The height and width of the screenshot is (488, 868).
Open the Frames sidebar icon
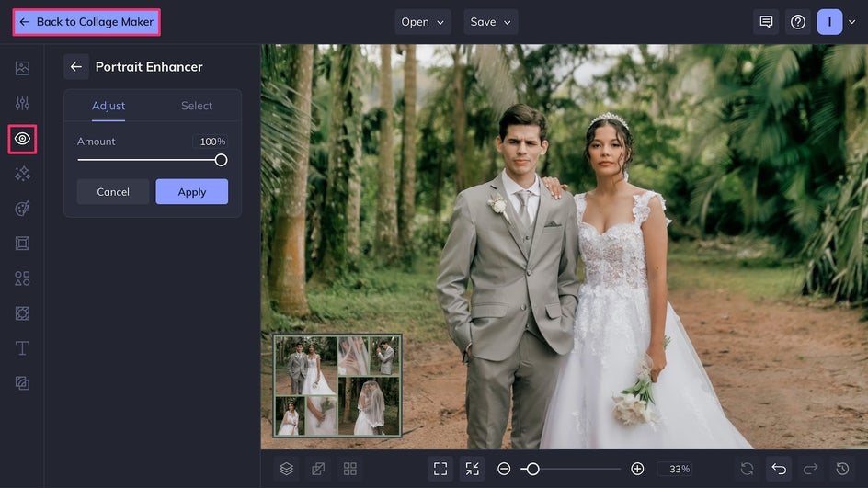pyautogui.click(x=22, y=244)
